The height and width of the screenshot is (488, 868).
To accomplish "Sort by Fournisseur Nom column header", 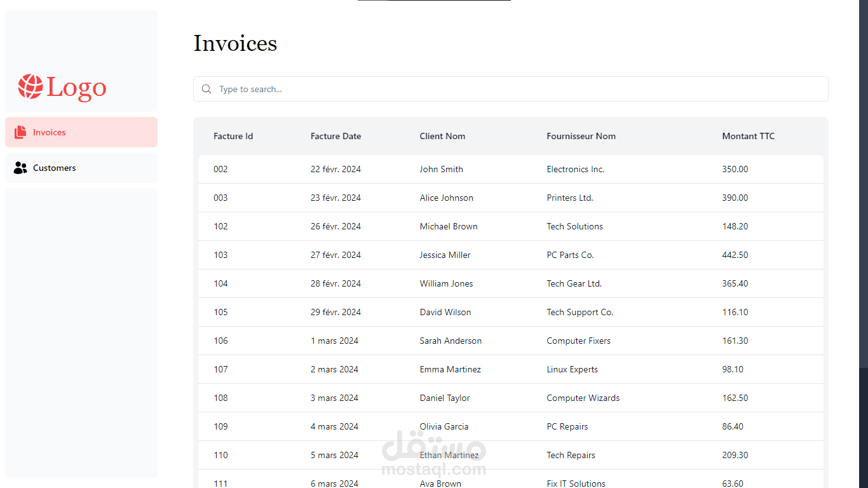I will tap(581, 136).
